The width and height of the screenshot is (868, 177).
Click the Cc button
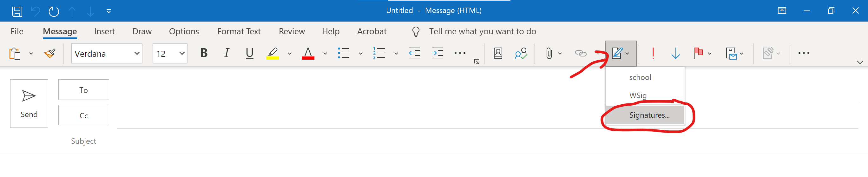pyautogui.click(x=83, y=115)
